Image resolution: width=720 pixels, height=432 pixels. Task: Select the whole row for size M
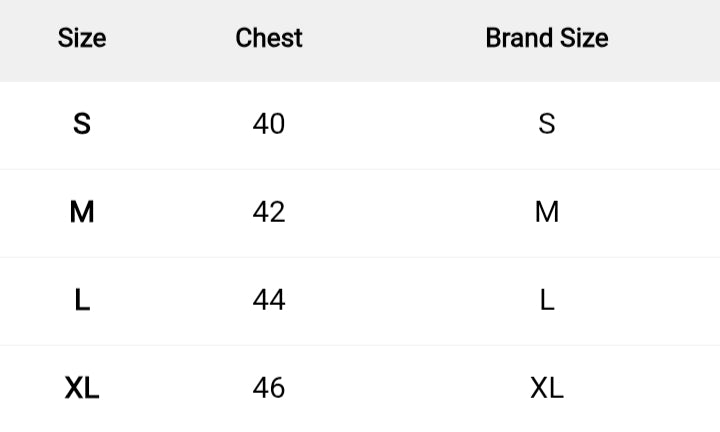click(x=400, y=213)
